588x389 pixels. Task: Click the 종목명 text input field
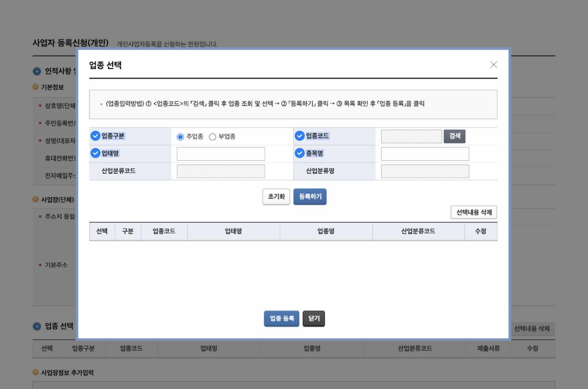(x=425, y=154)
